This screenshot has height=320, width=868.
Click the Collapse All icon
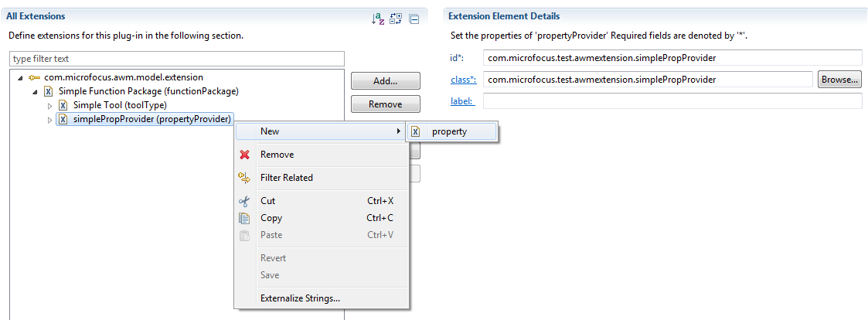414,19
